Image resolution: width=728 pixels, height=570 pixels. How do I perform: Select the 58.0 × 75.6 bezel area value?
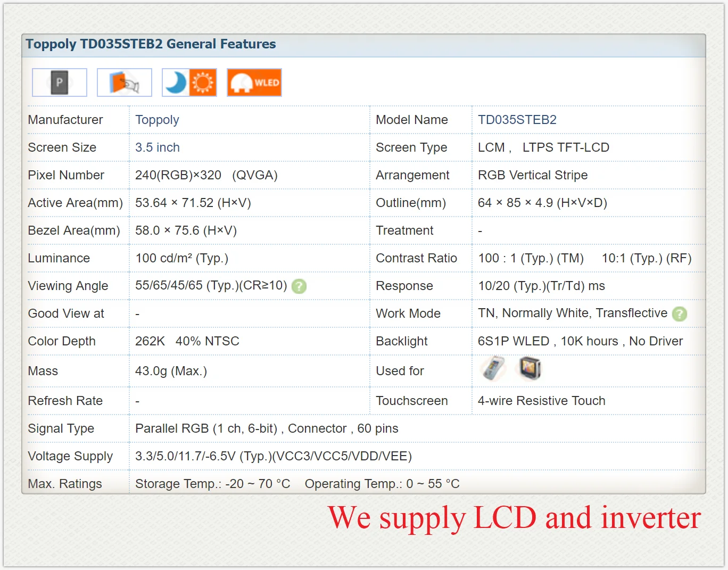(186, 230)
